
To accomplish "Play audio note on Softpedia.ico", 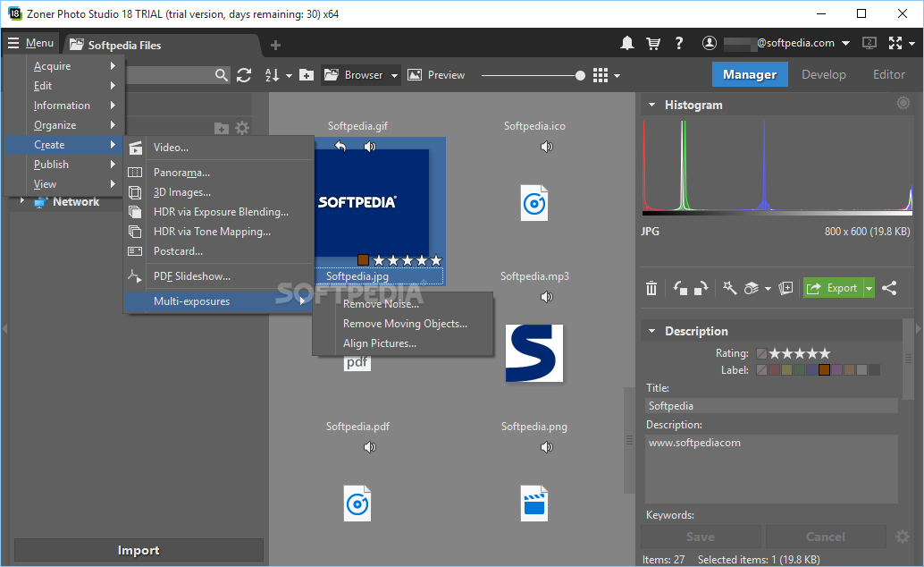I will 547,147.
